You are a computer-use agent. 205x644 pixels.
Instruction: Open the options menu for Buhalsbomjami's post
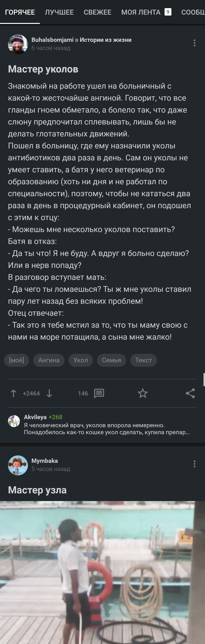[195, 43]
